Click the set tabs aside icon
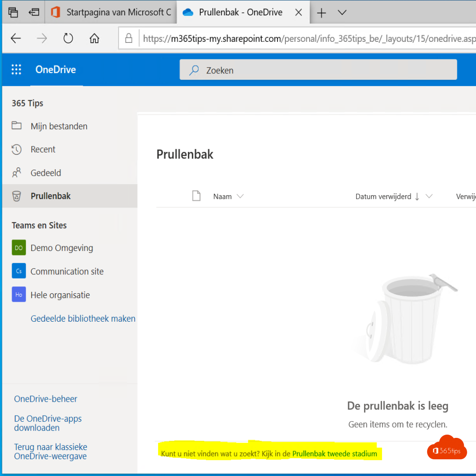 tap(33, 12)
